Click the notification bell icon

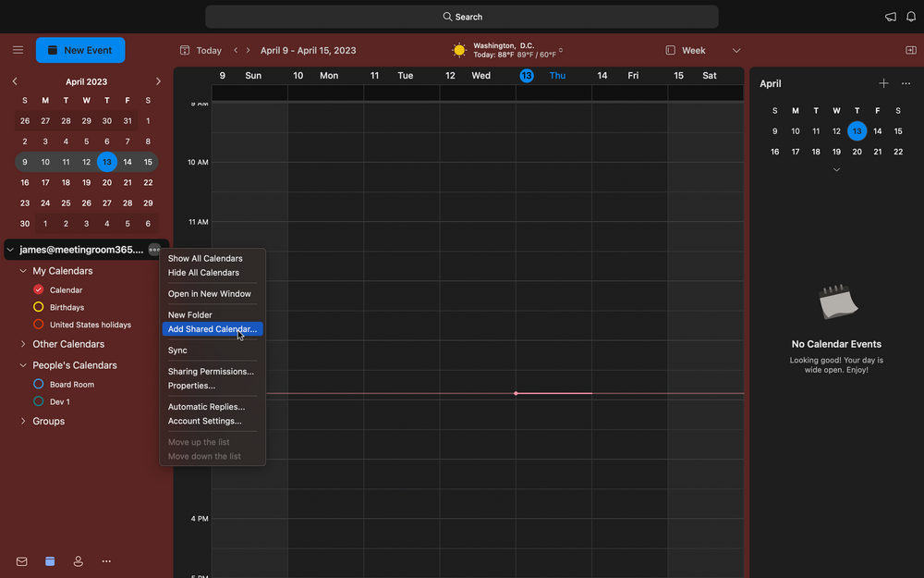click(909, 17)
